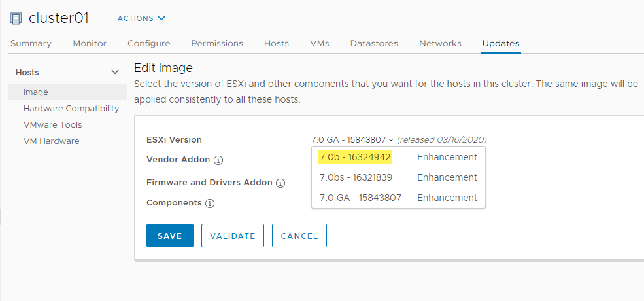Open VMware Tools in the sidebar
The image size is (644, 301).
tap(52, 125)
